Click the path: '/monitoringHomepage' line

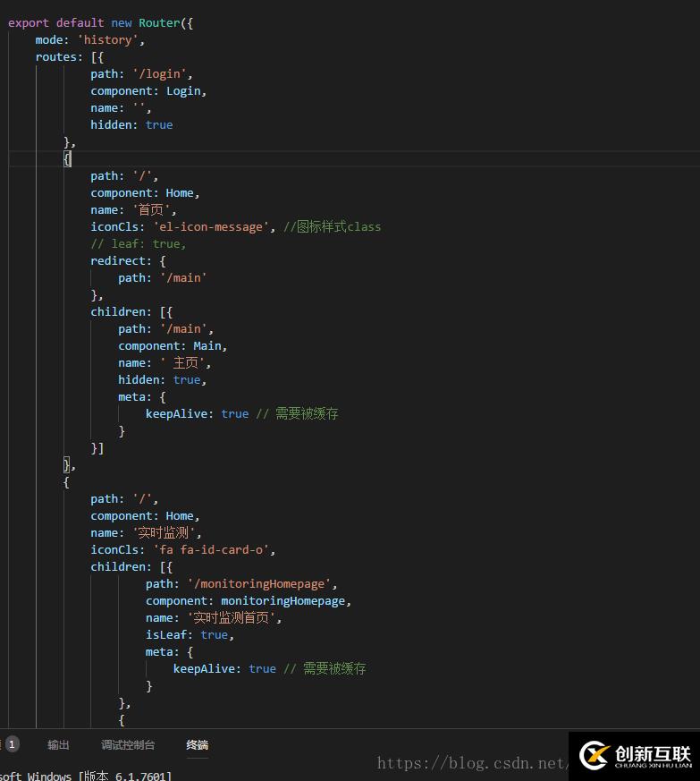pyautogui.click(x=241, y=584)
